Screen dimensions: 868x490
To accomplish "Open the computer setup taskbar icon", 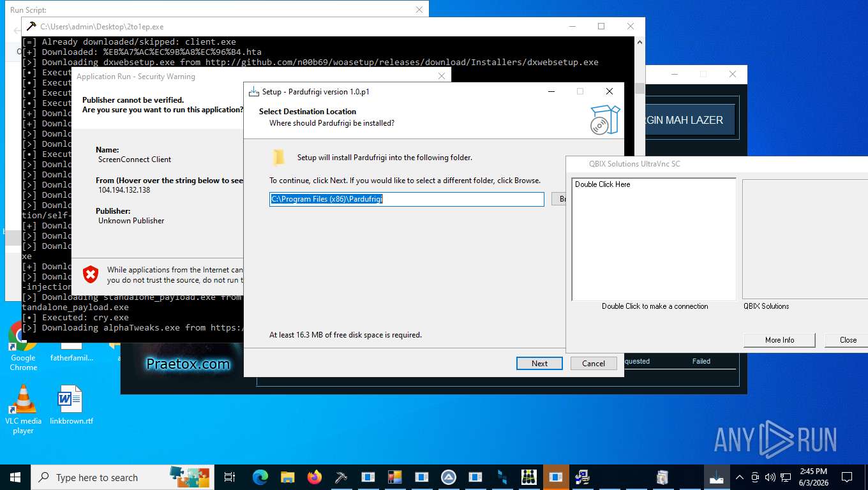I will pos(583,477).
